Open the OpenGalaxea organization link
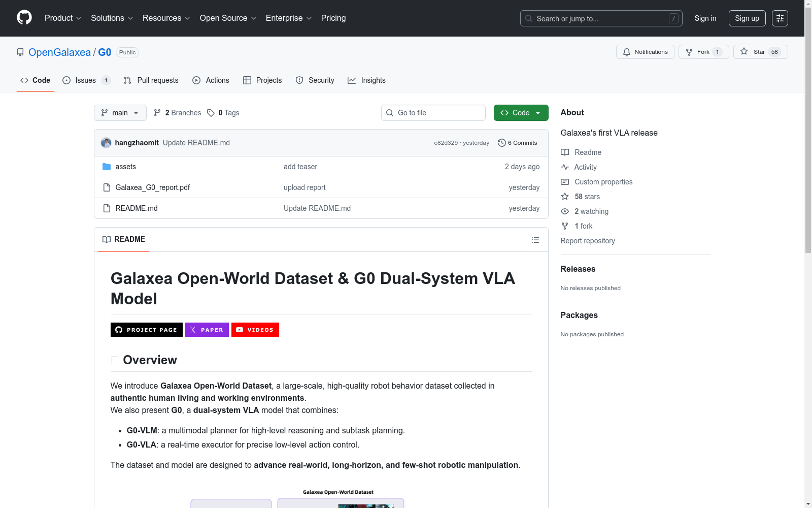Viewport: 812px width, 508px height. tap(59, 52)
